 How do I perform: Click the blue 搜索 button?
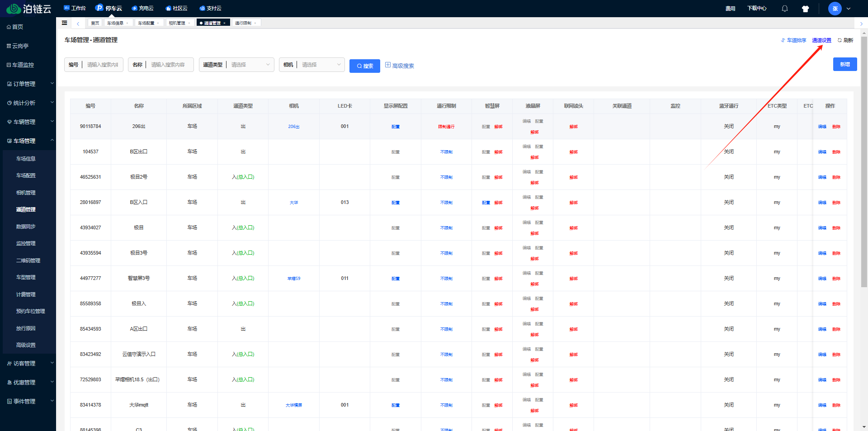pyautogui.click(x=365, y=66)
